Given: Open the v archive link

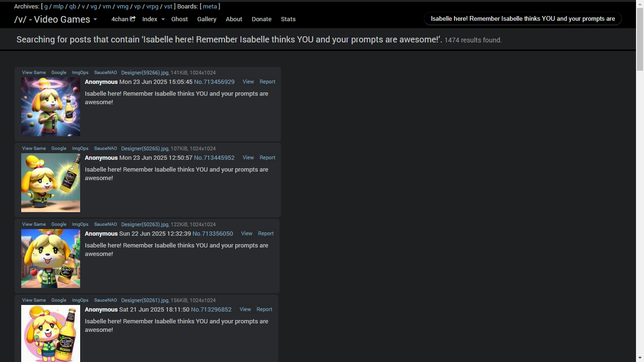Looking at the screenshot, I should pos(83,7).
